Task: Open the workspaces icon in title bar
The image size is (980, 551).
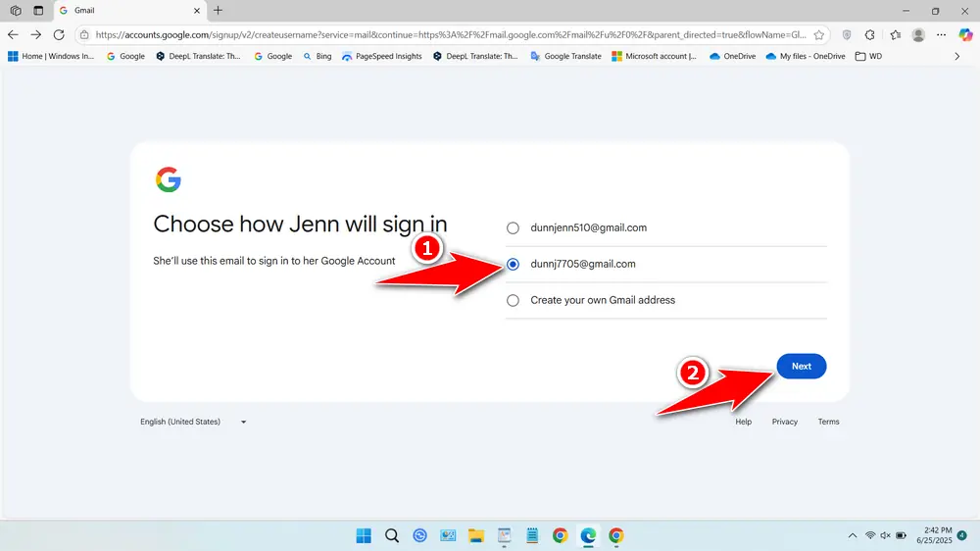Action: coord(16,11)
